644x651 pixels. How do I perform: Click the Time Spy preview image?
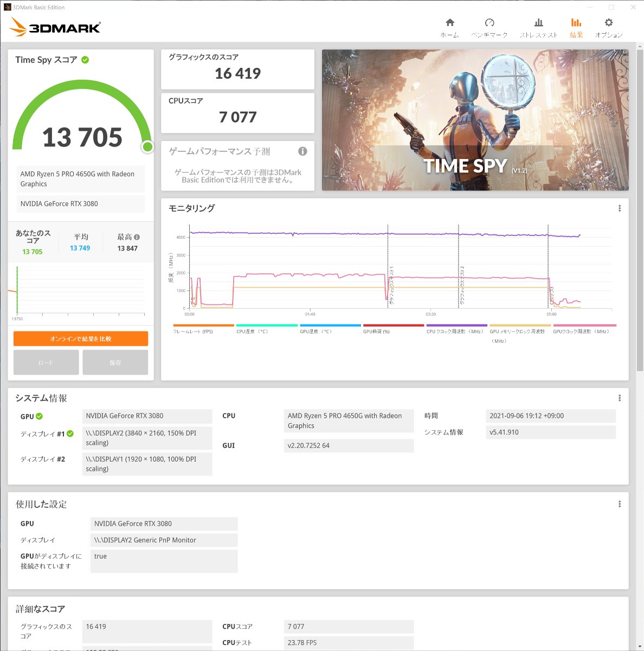pyautogui.click(x=475, y=120)
